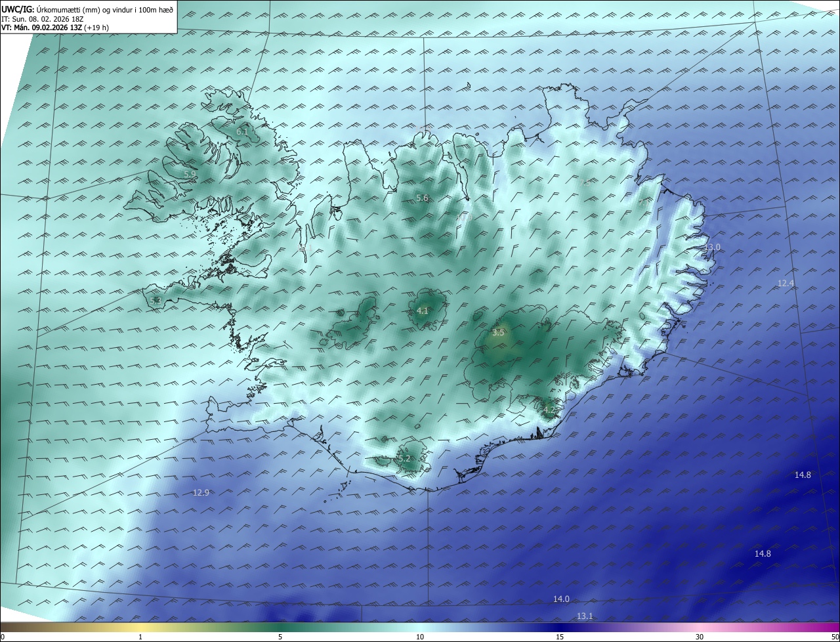
Task: Click the 12.9 value label over the sea
Action: coord(201,493)
